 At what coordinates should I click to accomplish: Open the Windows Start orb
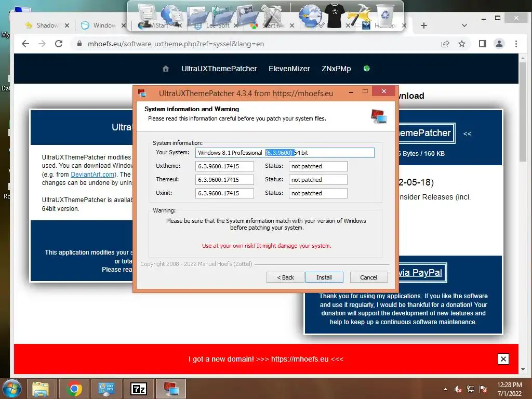(12, 389)
